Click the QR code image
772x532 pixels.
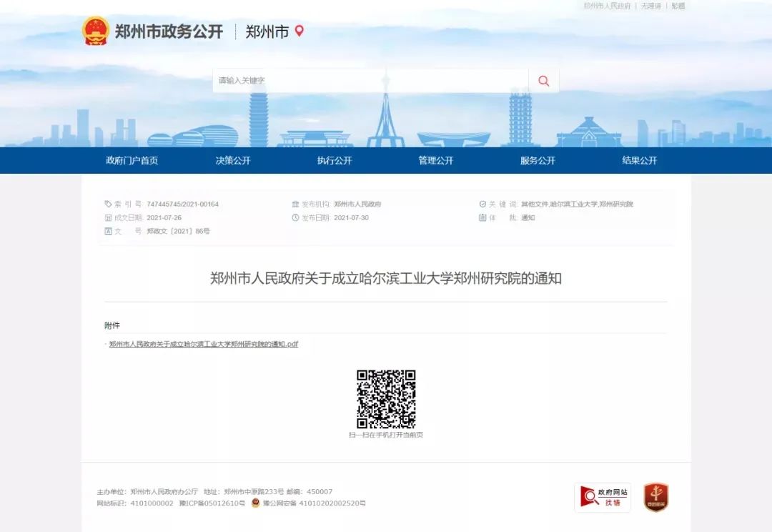click(386, 399)
